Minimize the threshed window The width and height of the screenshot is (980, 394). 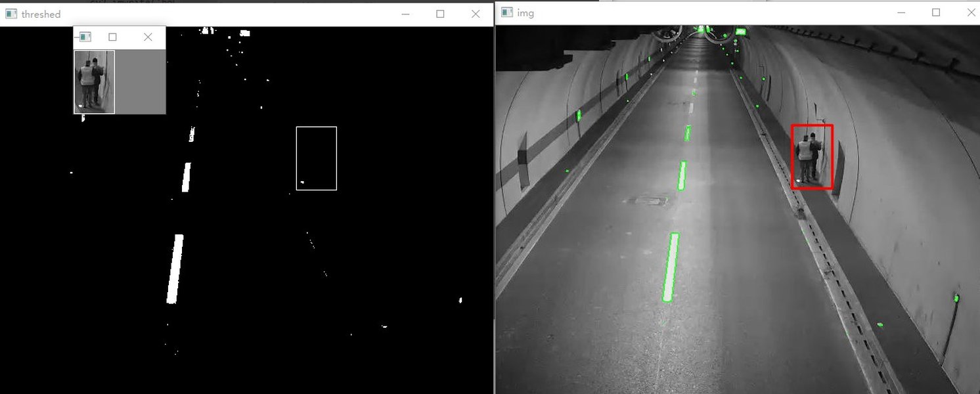coord(405,14)
